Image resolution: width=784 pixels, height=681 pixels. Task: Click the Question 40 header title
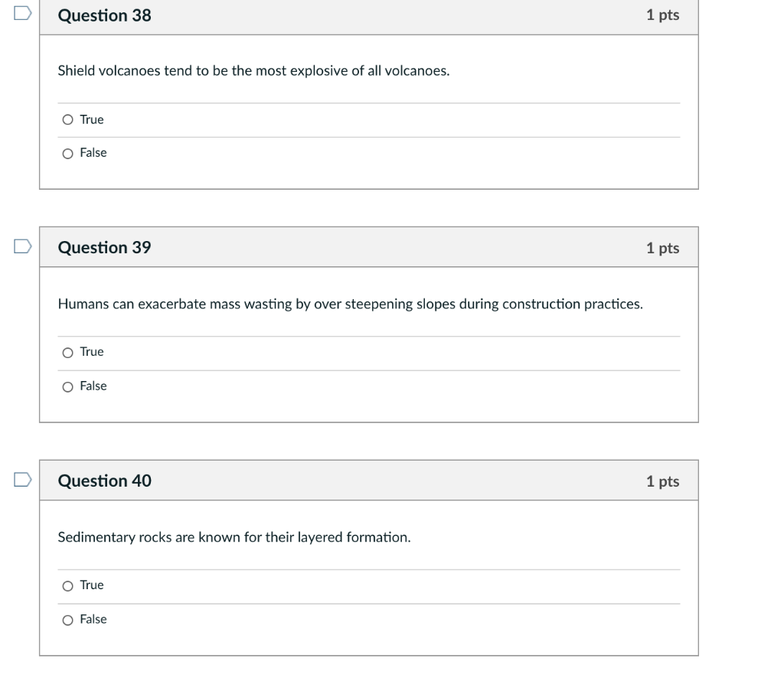pyautogui.click(x=104, y=481)
